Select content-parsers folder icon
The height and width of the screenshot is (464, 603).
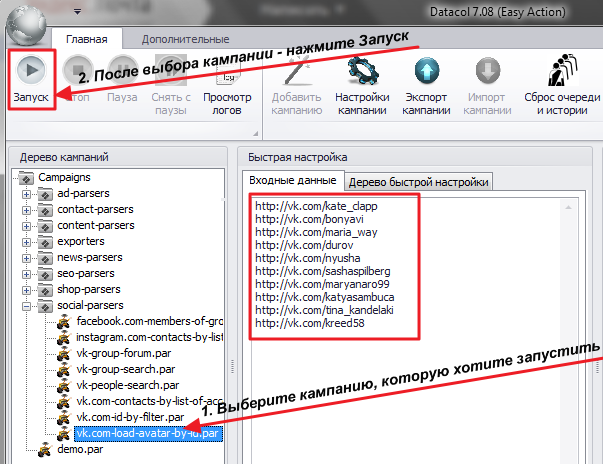click(45, 226)
